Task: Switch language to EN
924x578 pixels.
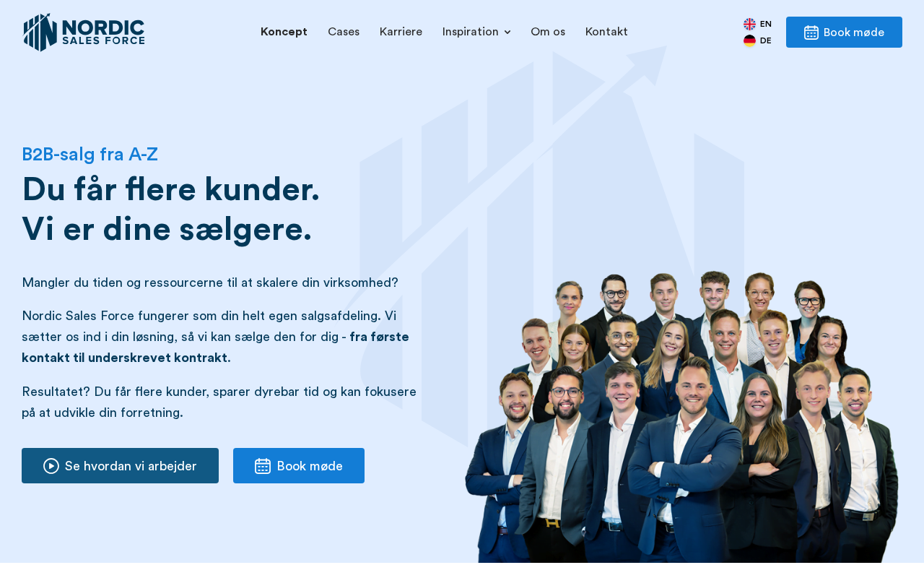Action: [758, 24]
